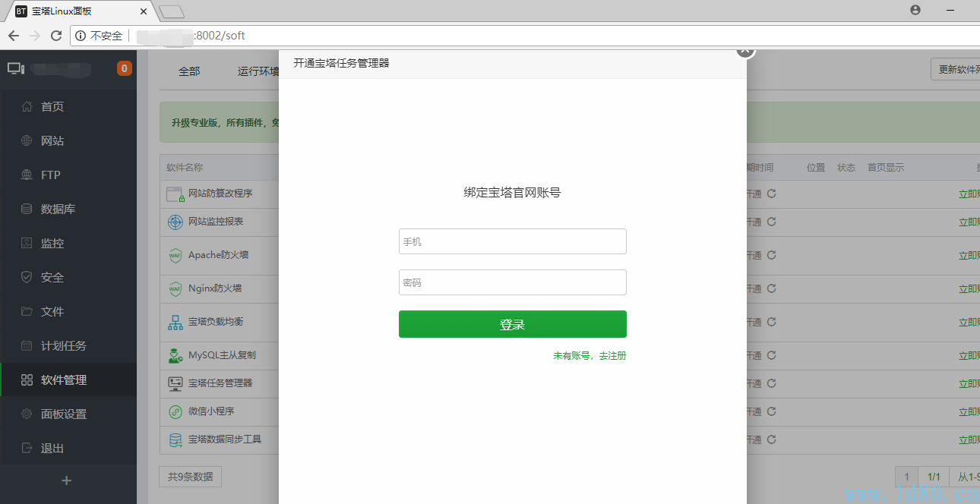
Task: Click the Chrome profile avatar icon
Action: tap(915, 10)
